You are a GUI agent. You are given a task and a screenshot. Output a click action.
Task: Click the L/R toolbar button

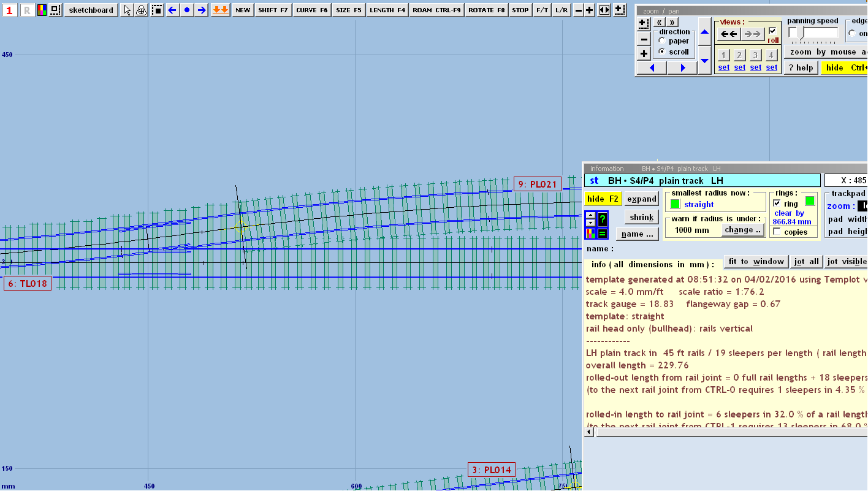562,10
